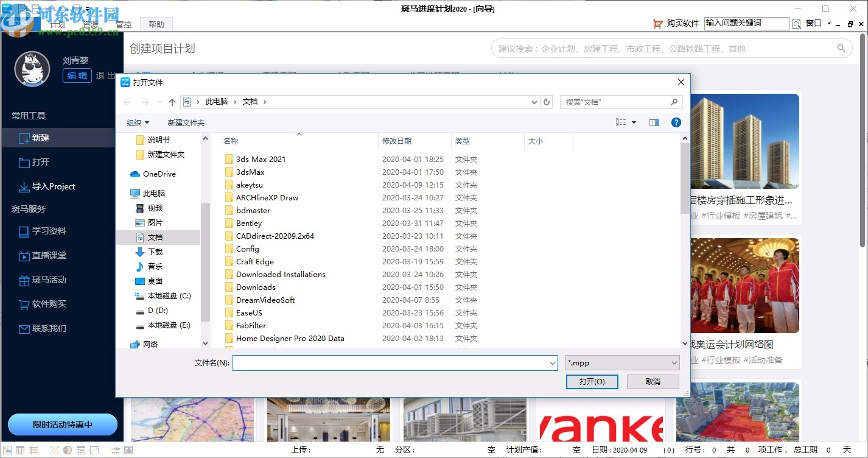The width and height of the screenshot is (868, 458).
Task: Click the 编辑 profile button
Action: point(77,76)
